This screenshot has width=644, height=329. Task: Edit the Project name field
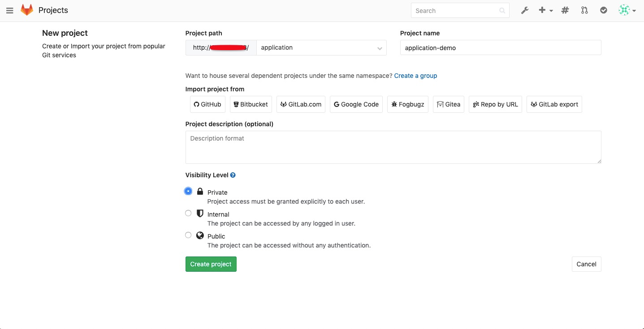click(x=501, y=47)
